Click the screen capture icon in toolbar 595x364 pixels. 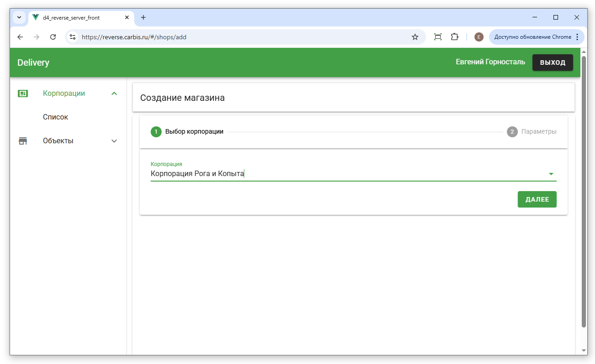pyautogui.click(x=437, y=37)
